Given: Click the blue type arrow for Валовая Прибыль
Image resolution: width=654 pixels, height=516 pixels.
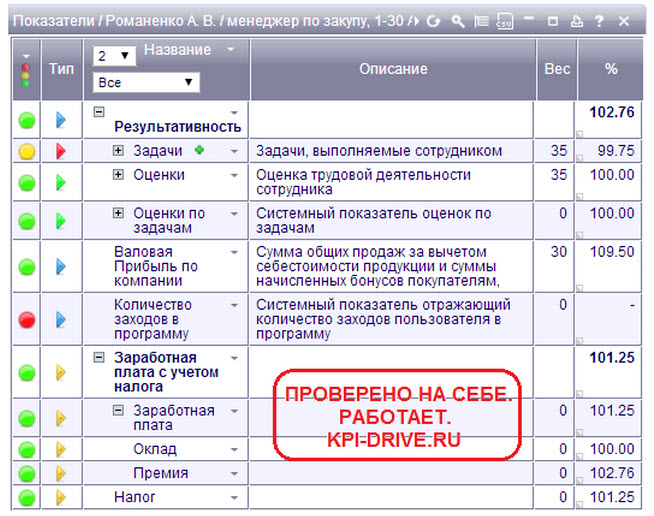Looking at the screenshot, I should 61,266.
